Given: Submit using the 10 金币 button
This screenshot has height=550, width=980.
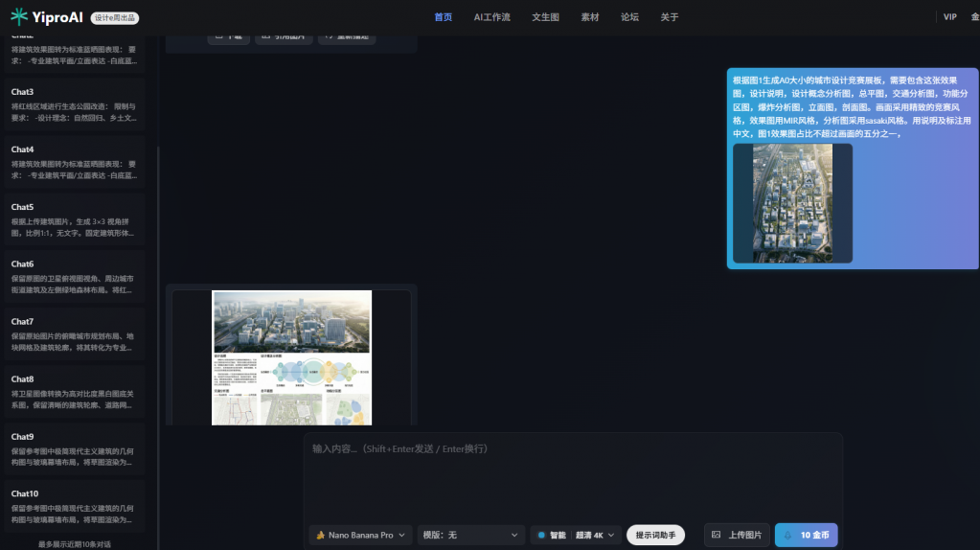Looking at the screenshot, I should pyautogui.click(x=807, y=535).
